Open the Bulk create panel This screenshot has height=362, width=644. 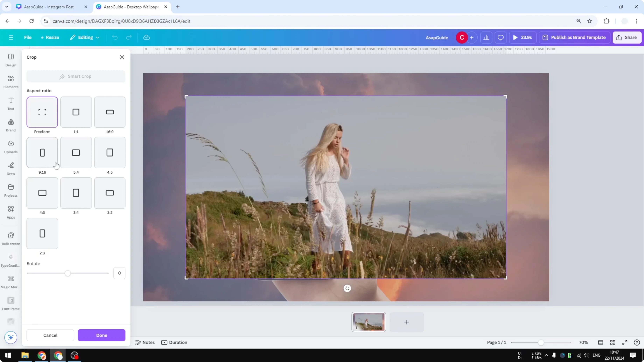[x=10, y=238]
